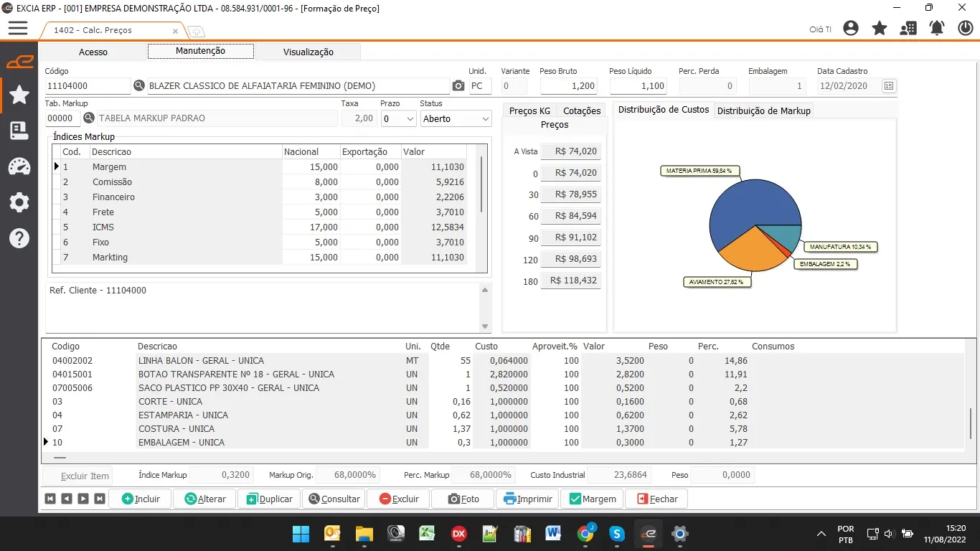Switch to the Acesso tab

(93, 52)
